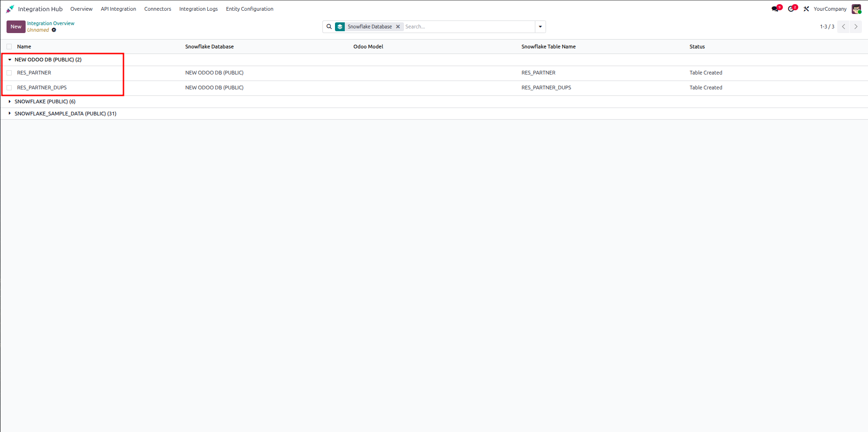Go to next page arrow
The image size is (868, 432).
coord(856,27)
